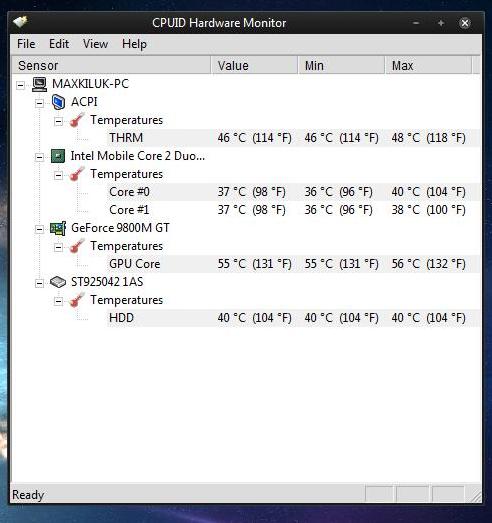Click the Ready status bar text
The width and height of the screenshot is (492, 523).
[x=28, y=495]
